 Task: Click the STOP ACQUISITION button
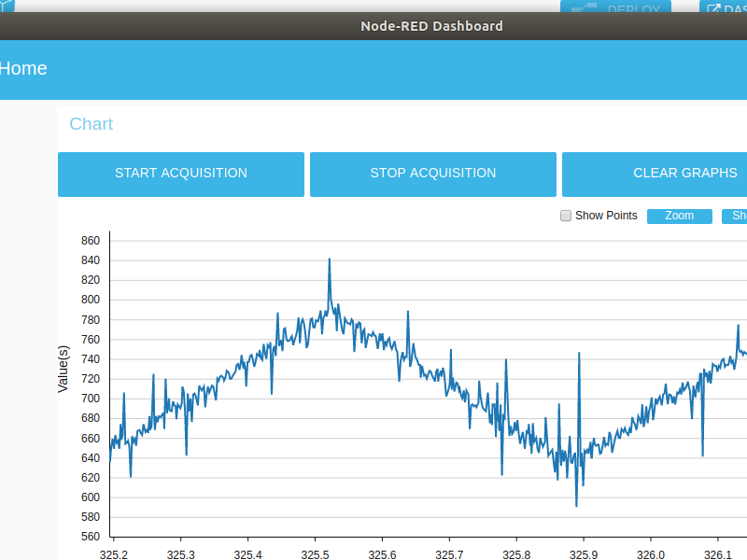[x=433, y=175]
